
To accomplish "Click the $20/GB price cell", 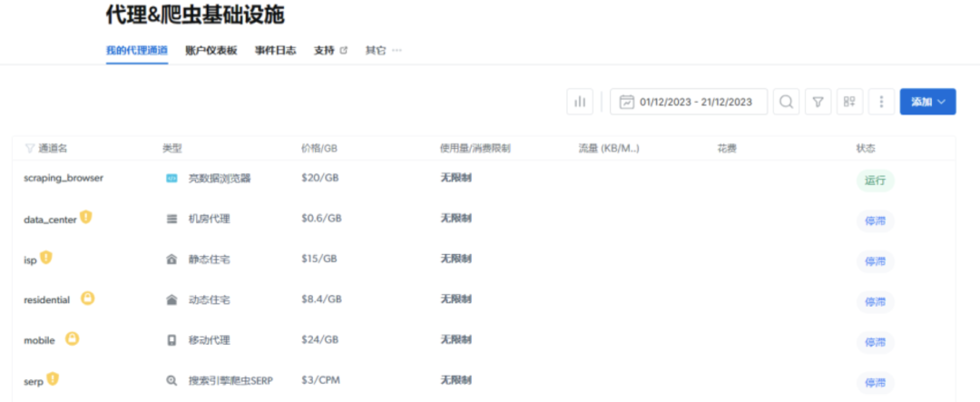I will coord(320,178).
